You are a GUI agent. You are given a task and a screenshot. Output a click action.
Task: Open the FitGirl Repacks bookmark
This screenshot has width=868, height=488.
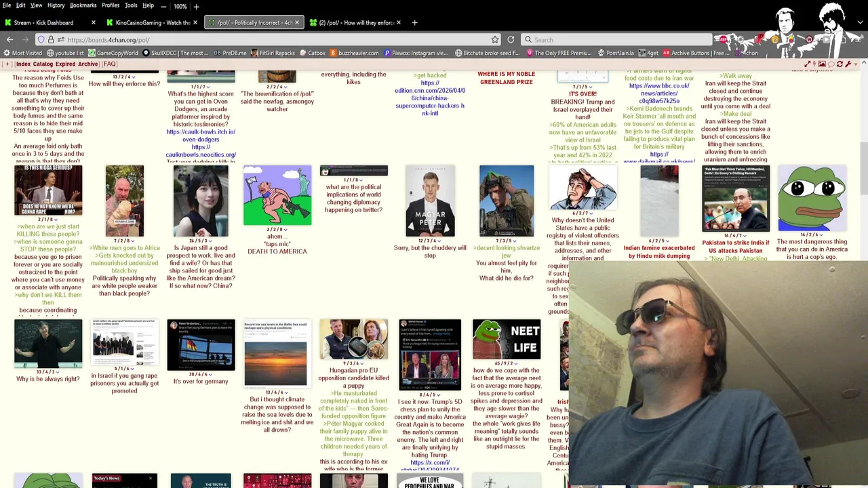(x=273, y=53)
